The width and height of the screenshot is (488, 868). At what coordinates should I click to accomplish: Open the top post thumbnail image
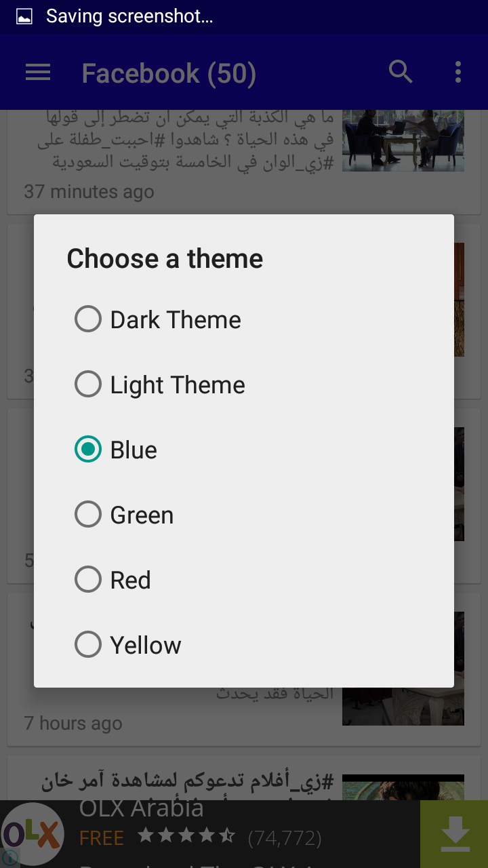[403, 140]
